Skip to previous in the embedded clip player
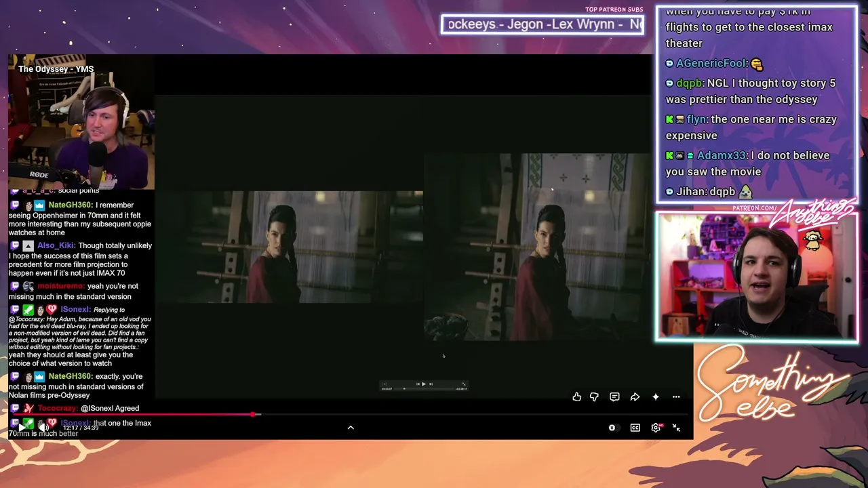The image size is (868, 488). click(x=417, y=384)
